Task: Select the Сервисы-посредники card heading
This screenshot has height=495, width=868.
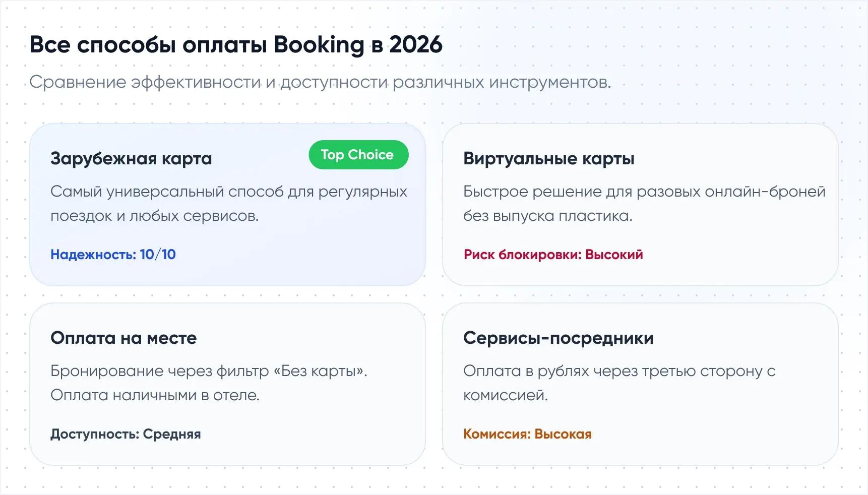Action: pos(558,338)
